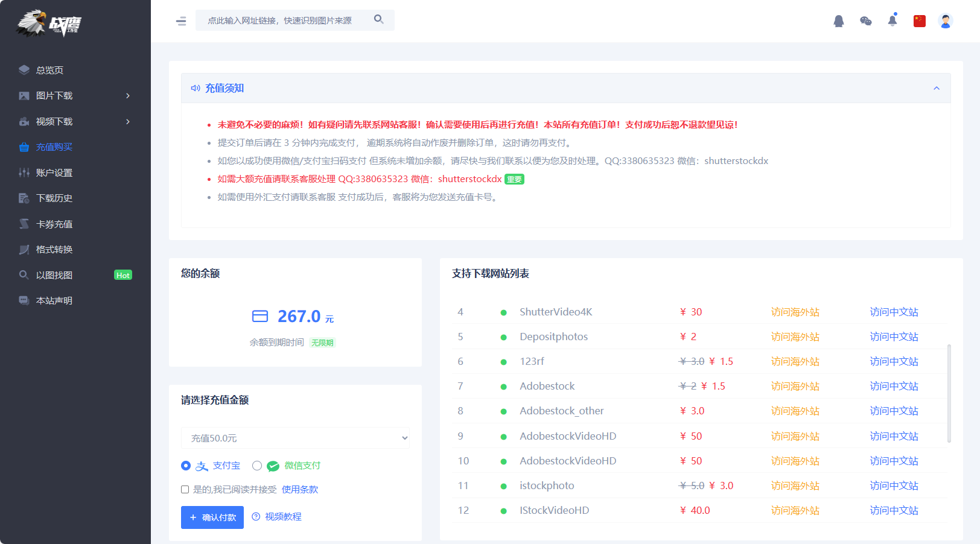
Task: Open the notification bell icon
Action: coord(892,21)
